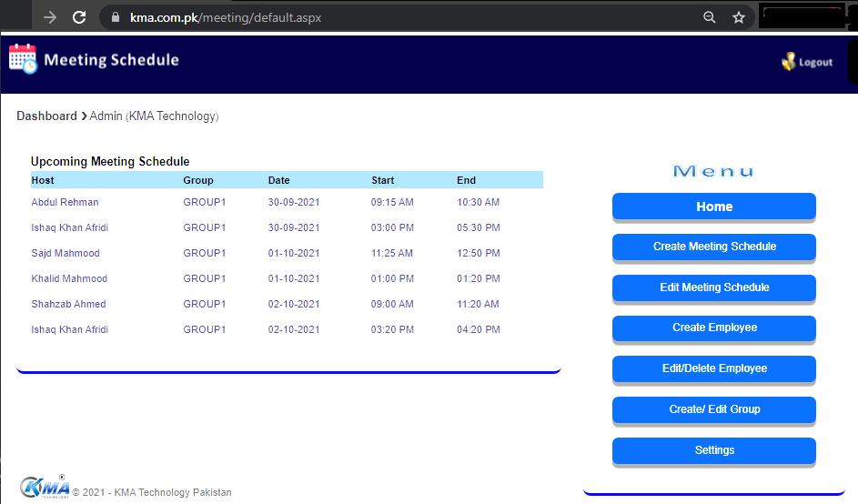Viewport: 858px width, 504px height.
Task: Select the Create Employee button
Action: [713, 328]
